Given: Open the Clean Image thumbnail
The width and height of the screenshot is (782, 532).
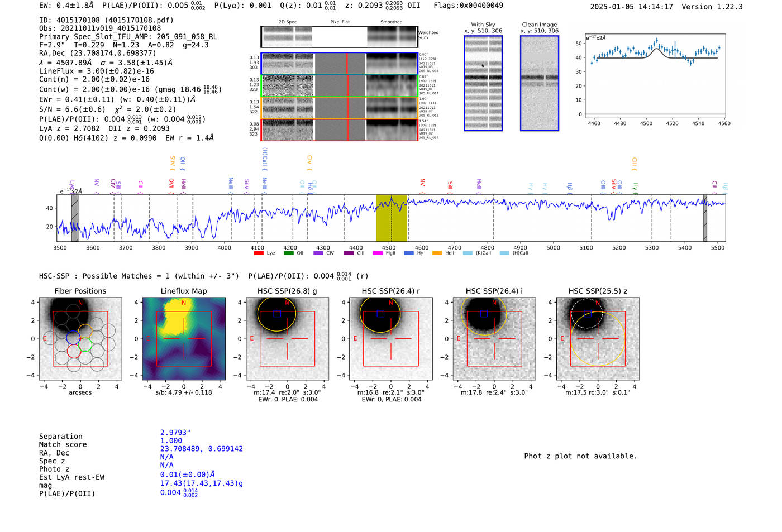Looking at the screenshot, I should coord(540,83).
